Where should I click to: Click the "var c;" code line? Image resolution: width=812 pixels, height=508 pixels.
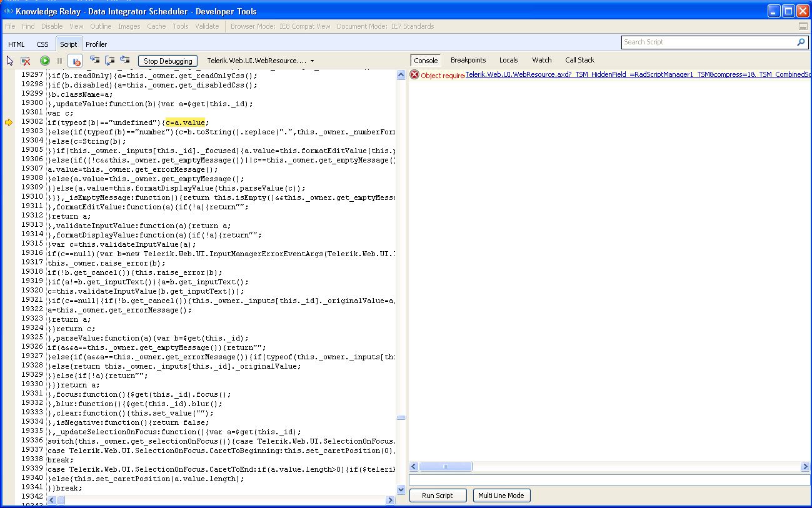(x=61, y=113)
